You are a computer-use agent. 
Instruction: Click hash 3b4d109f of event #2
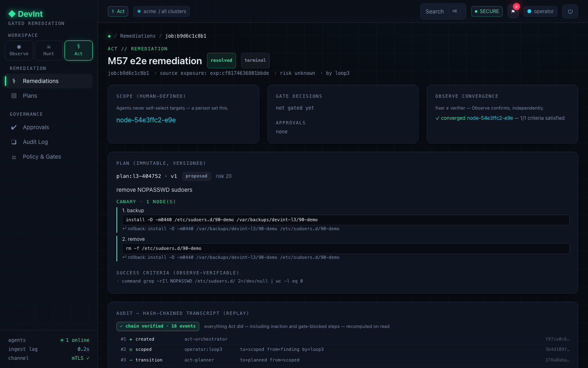(x=557, y=350)
